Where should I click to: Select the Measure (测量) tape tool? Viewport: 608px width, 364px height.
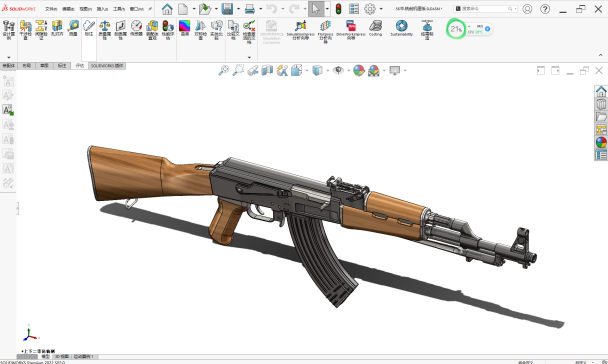click(x=73, y=28)
